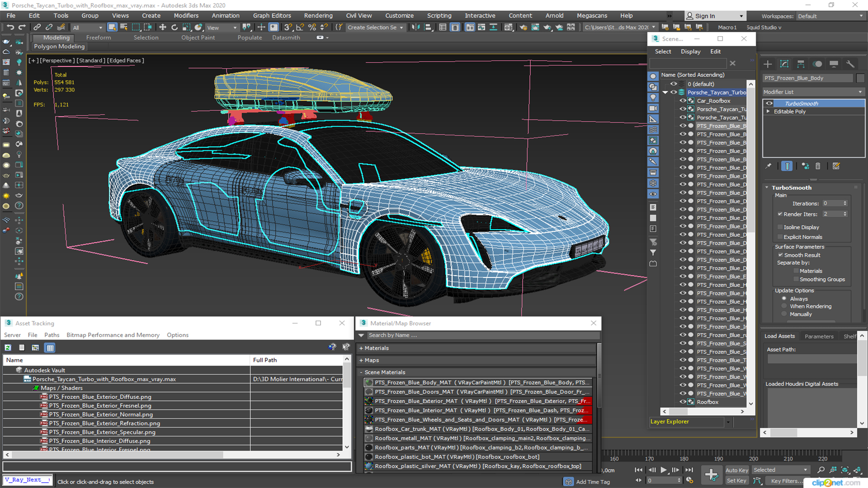
Task: Open the selection filter All dropdown
Action: click(x=88, y=28)
